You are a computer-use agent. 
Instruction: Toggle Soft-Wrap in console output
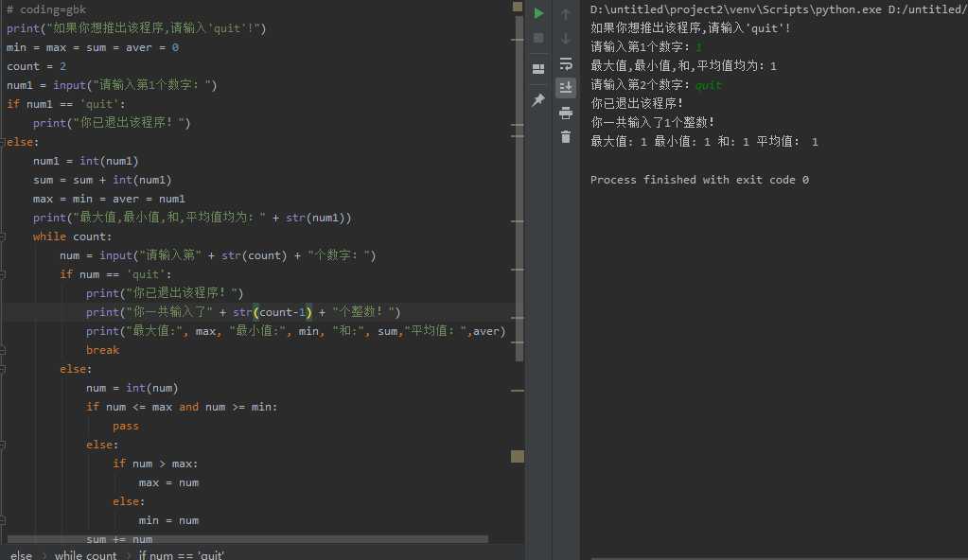click(566, 63)
